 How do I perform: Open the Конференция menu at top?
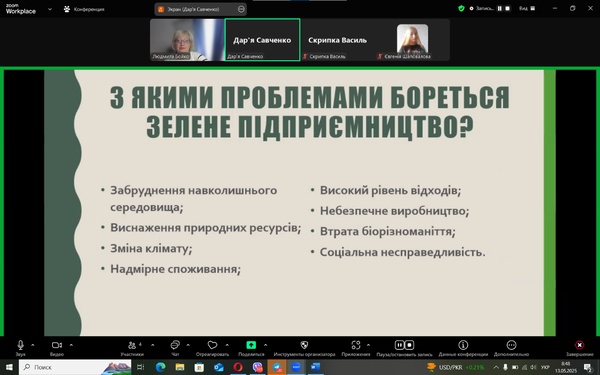pos(84,9)
